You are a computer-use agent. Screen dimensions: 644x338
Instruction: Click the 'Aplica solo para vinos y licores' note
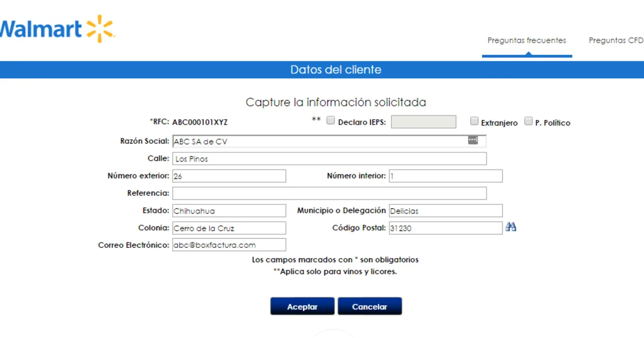tap(335, 271)
